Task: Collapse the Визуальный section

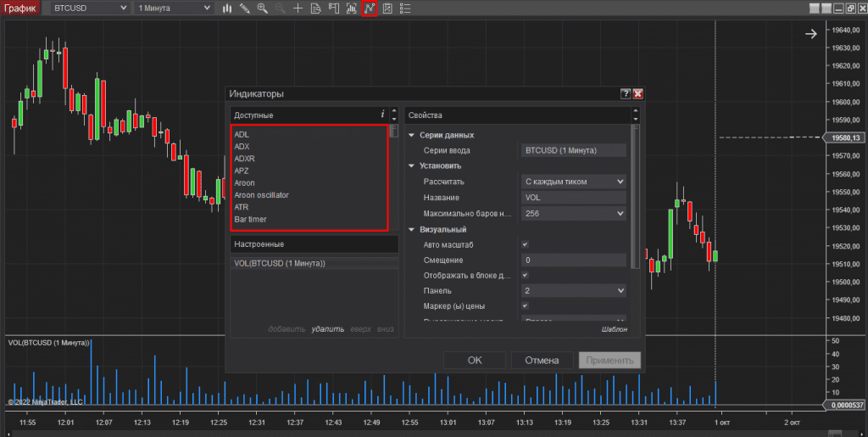Action: 411,229
